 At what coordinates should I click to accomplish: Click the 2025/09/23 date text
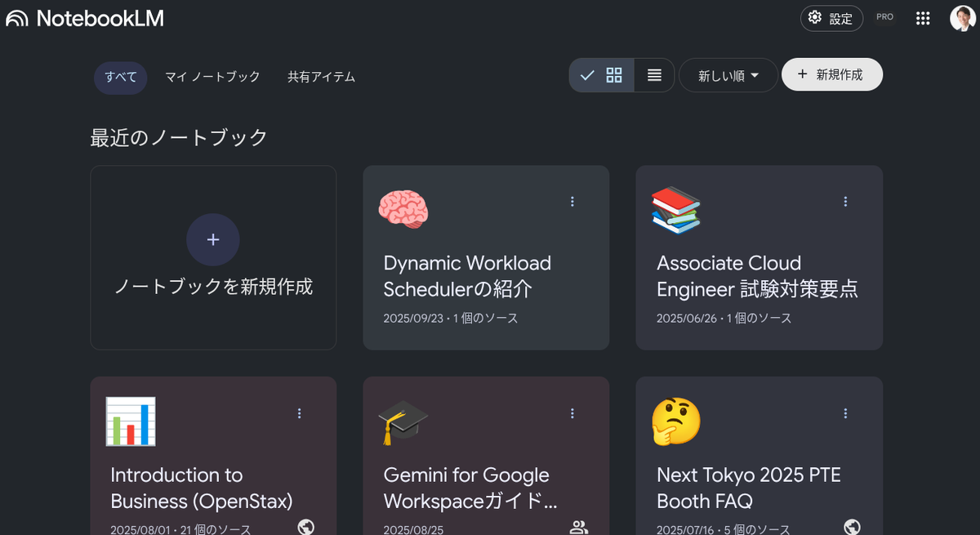tap(413, 319)
